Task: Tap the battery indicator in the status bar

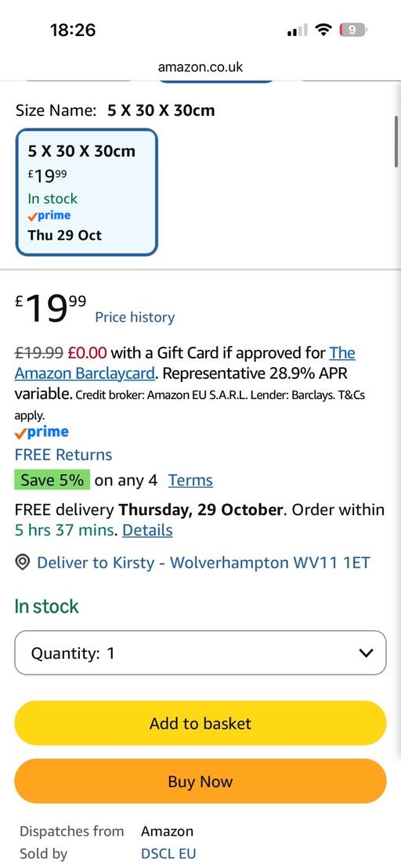Action: pyautogui.click(x=352, y=30)
